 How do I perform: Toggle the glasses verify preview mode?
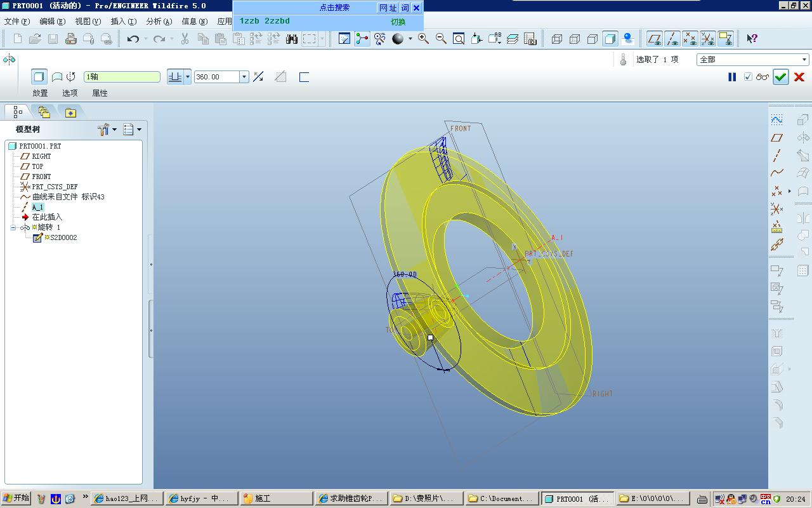(762, 77)
